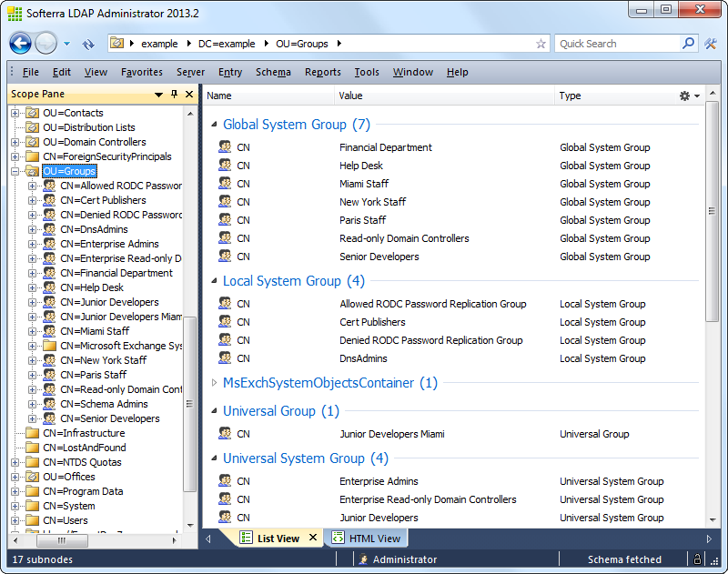Screen dimensions: 728x574
Task: Click the OU=Domain Controllers folder icon
Action: point(32,142)
